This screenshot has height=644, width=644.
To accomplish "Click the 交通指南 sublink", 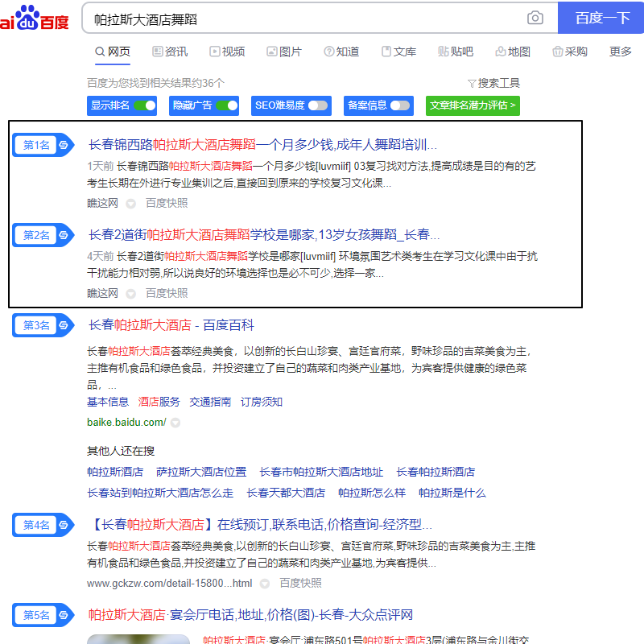I will pos(210,402).
